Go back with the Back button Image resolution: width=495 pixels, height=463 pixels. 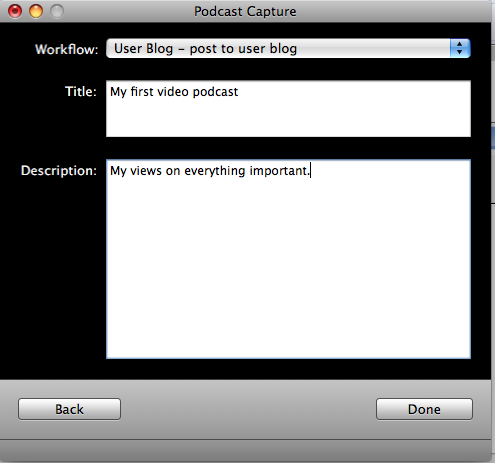69,409
